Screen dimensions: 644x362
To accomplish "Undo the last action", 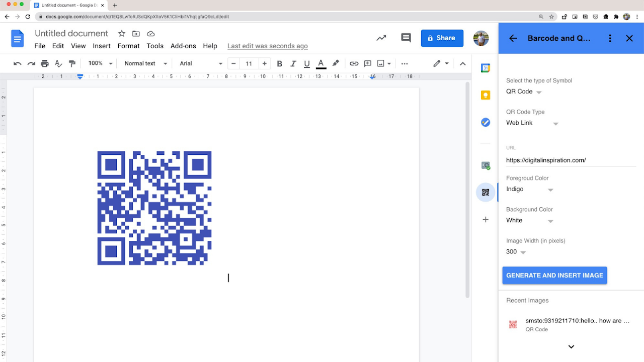I will [18, 63].
